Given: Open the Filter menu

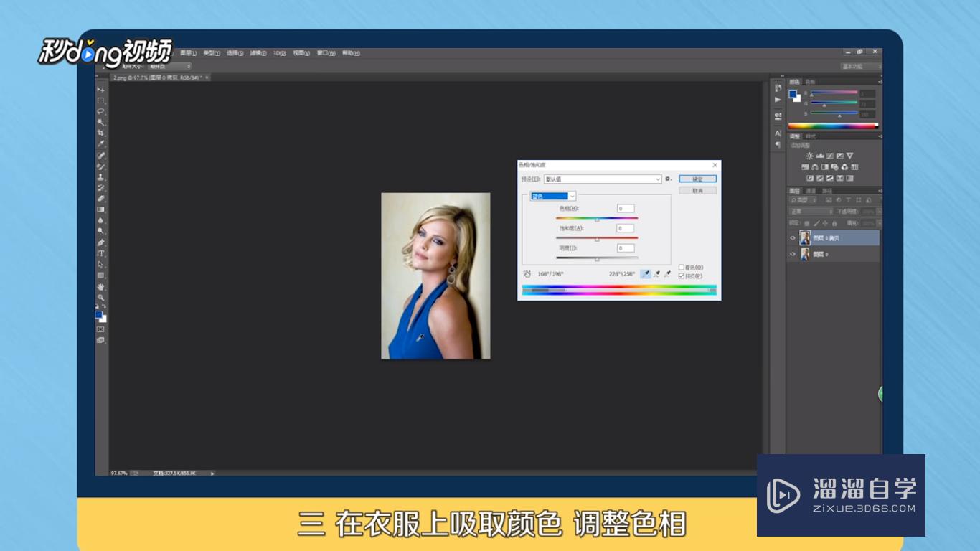Looking at the screenshot, I should point(258,53).
